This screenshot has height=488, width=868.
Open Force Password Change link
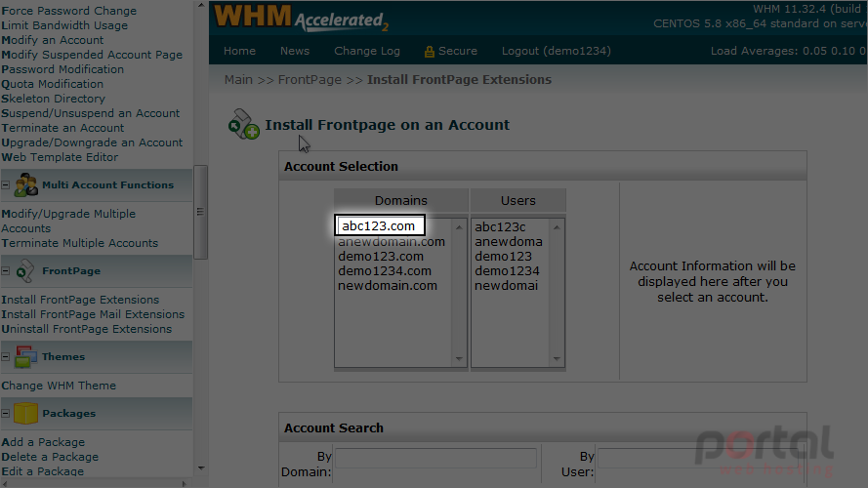click(x=69, y=11)
